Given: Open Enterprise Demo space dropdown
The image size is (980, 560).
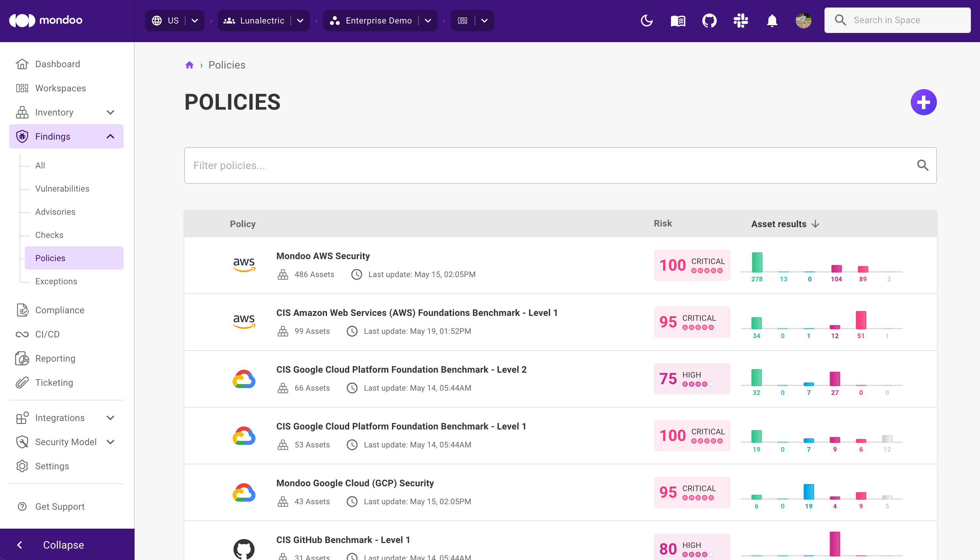Looking at the screenshot, I should [428, 21].
